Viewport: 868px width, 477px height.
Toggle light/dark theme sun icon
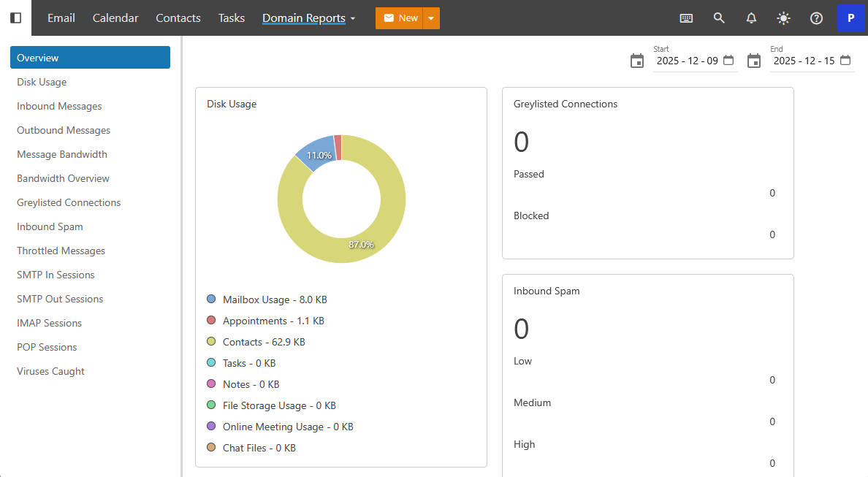click(783, 18)
